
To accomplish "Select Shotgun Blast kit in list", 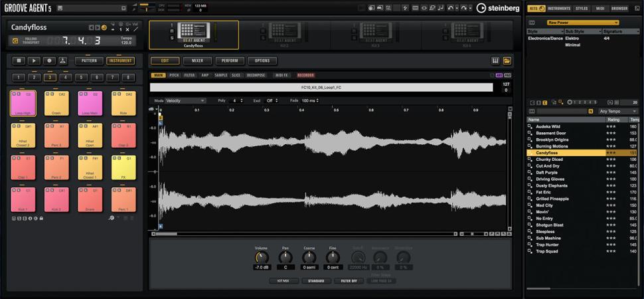I will click(x=549, y=225).
